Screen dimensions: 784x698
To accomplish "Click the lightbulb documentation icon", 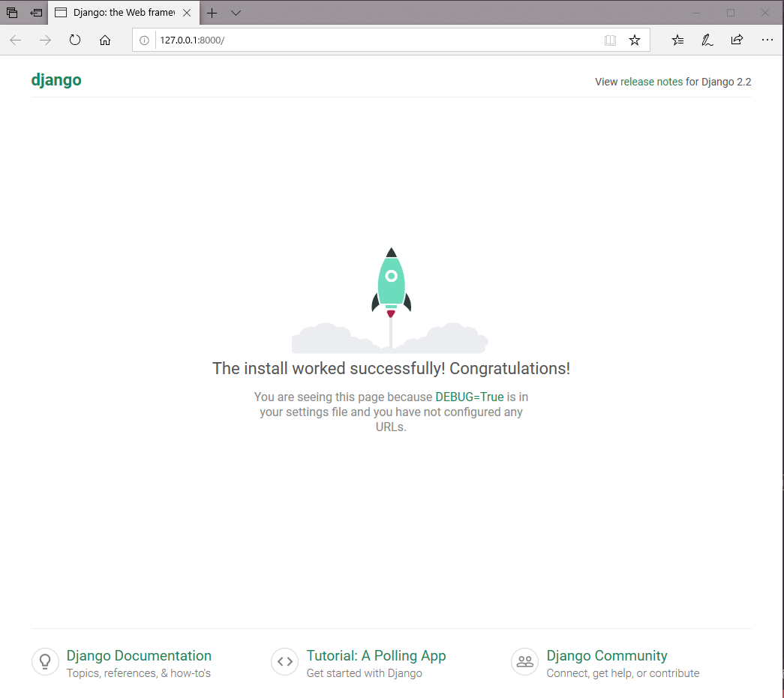I will pos(45,661).
